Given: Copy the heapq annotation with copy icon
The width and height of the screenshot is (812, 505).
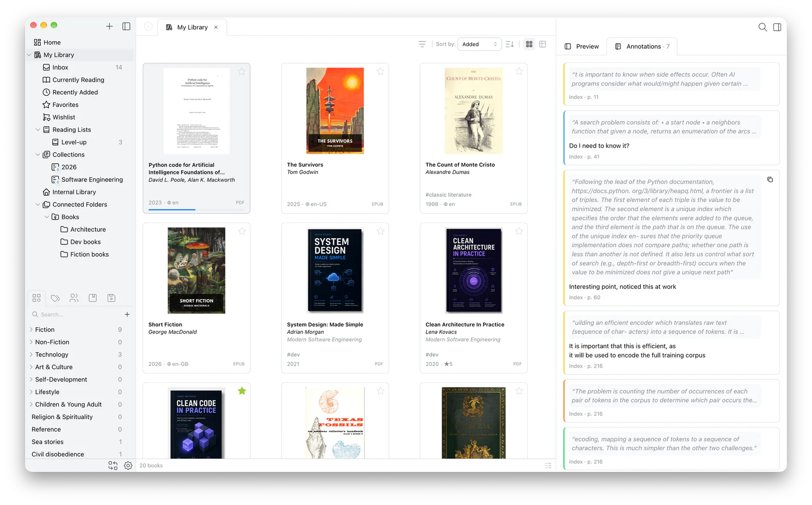Looking at the screenshot, I should (770, 179).
